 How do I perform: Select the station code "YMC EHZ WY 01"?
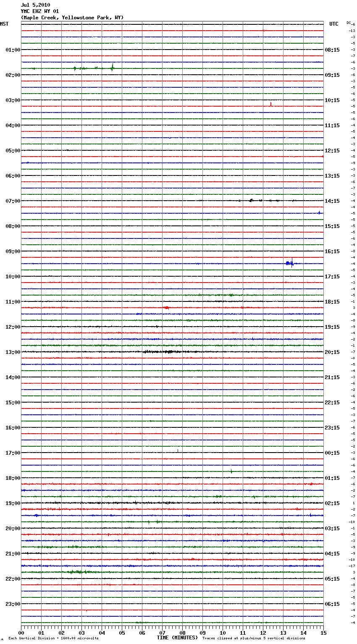[40, 11]
